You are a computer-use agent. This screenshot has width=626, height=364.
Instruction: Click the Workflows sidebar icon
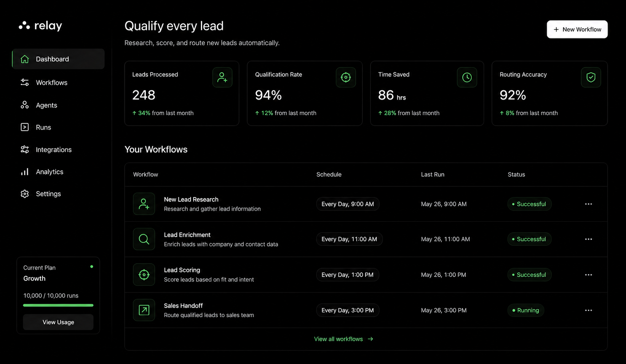click(x=25, y=83)
